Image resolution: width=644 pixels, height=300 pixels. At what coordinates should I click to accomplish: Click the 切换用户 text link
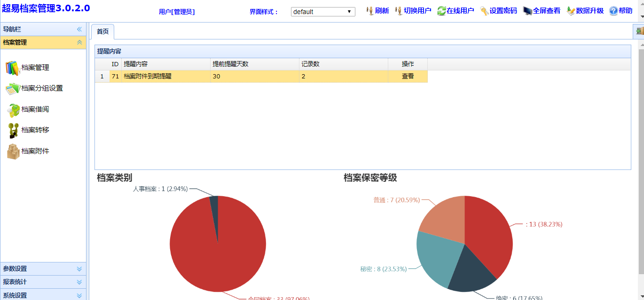pos(417,11)
